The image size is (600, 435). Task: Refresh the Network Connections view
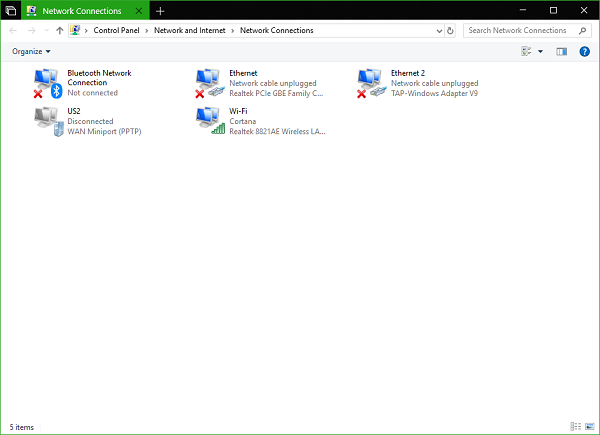(x=450, y=31)
